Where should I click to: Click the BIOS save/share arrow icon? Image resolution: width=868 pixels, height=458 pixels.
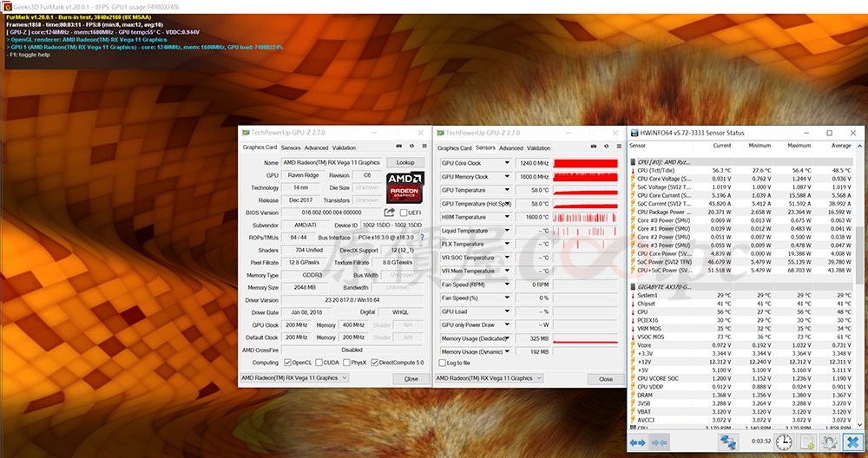[389, 213]
